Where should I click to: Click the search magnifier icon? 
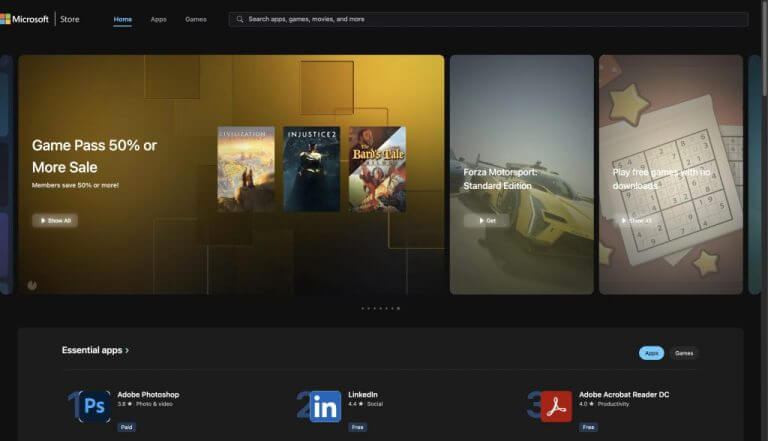click(x=240, y=19)
